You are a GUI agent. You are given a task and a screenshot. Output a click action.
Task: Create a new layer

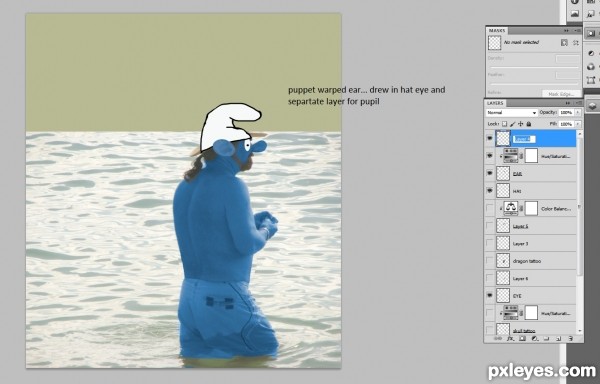[x=559, y=338]
